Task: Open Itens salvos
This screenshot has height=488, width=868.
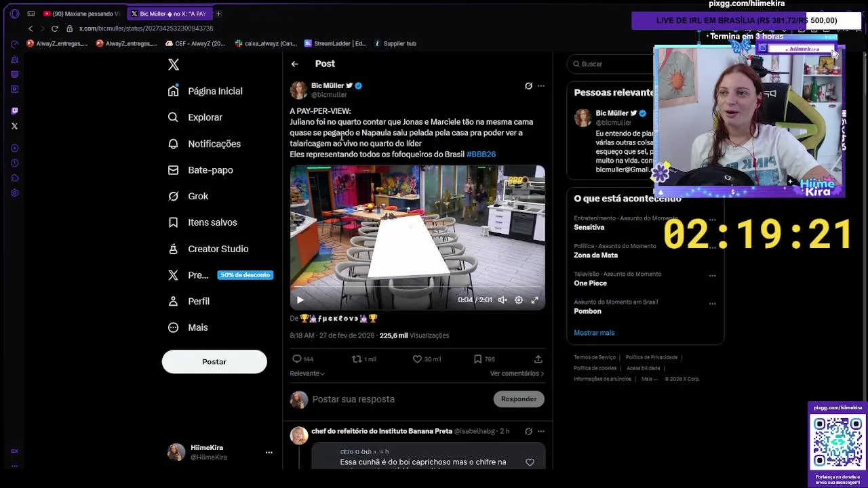Action: tap(203, 222)
